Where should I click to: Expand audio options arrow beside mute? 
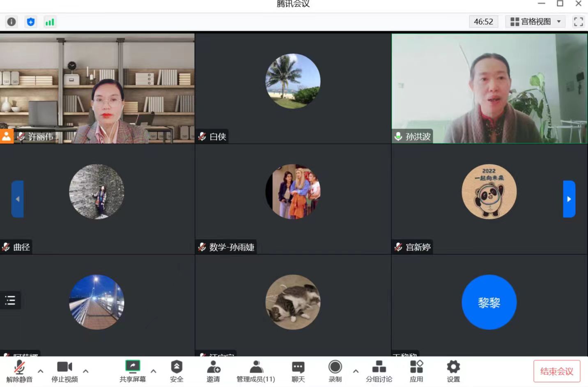pyautogui.click(x=40, y=371)
